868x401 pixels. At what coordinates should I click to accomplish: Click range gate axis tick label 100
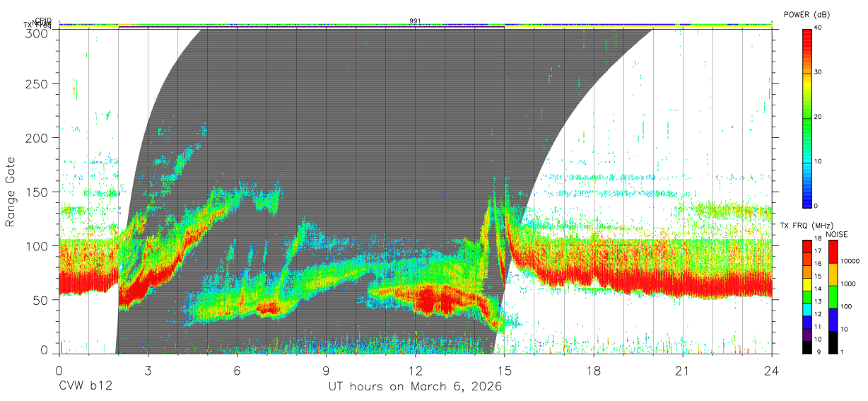[38, 246]
